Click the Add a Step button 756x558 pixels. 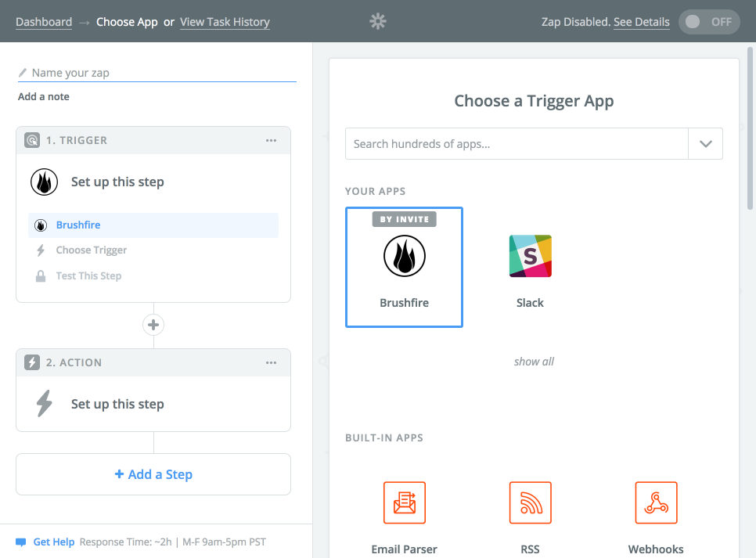[x=153, y=474]
